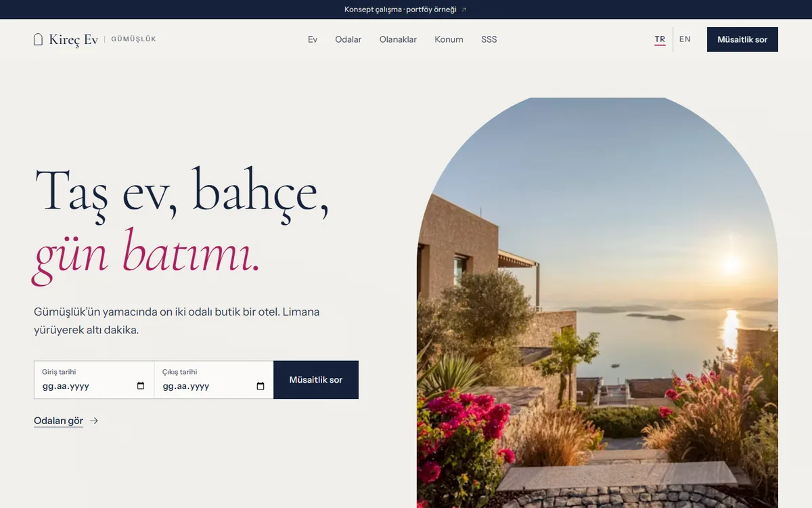Open the SSS navigation item
This screenshot has height=508, width=812.
489,39
